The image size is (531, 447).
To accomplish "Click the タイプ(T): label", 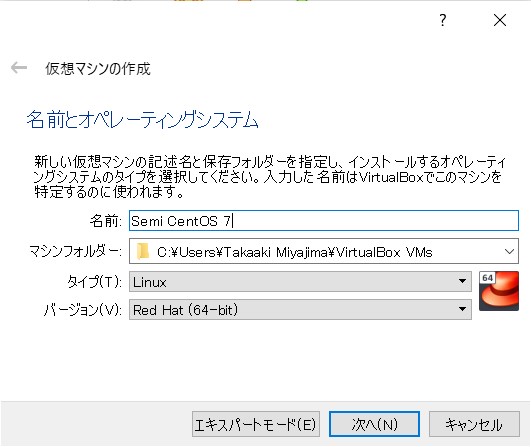I will click(94, 281).
